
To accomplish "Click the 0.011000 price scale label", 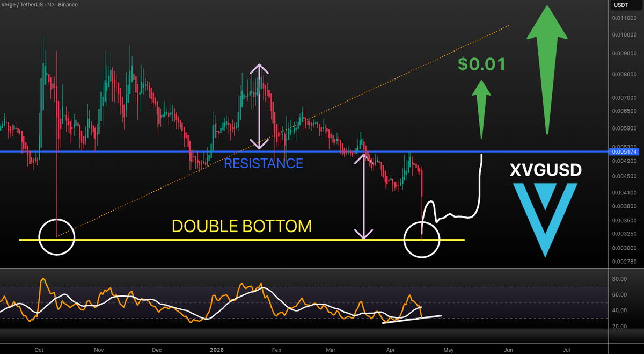I will [x=625, y=19].
